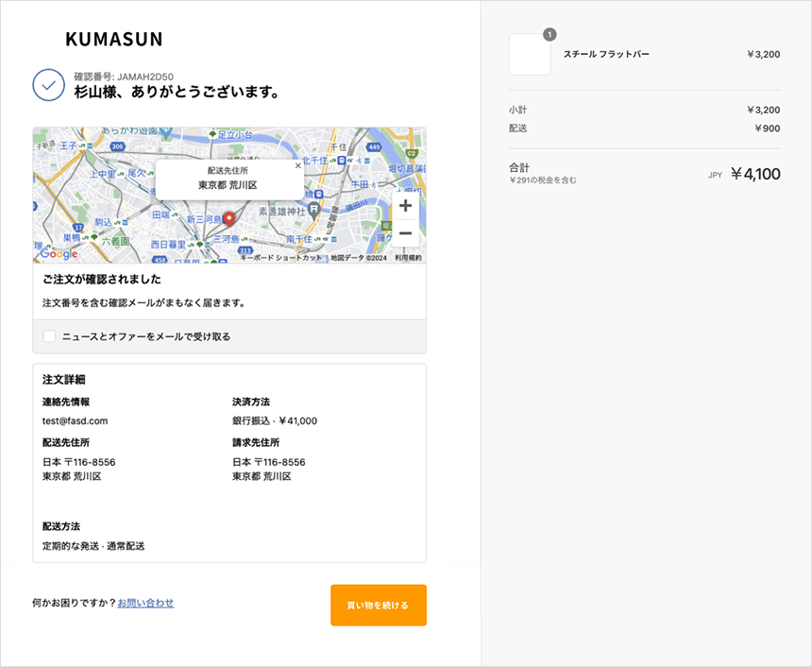Click the 地図データ ©2024 attribution text
Screen dimensions: 812x667
359,258
